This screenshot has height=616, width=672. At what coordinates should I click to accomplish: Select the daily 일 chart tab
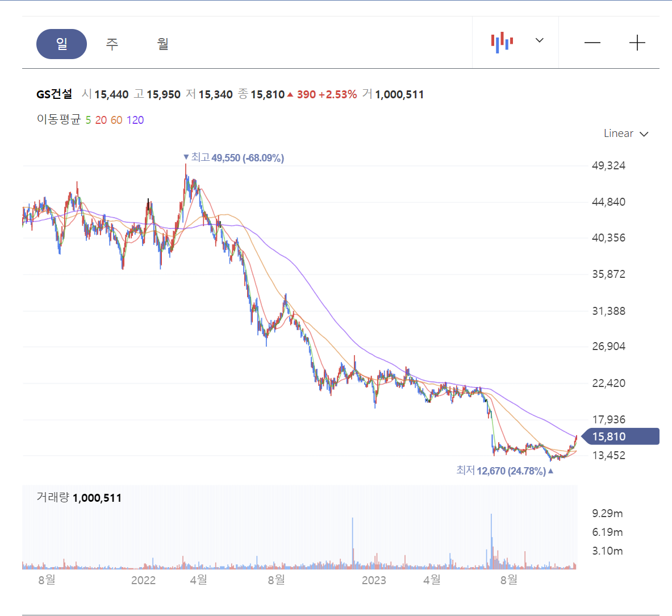coord(61,44)
